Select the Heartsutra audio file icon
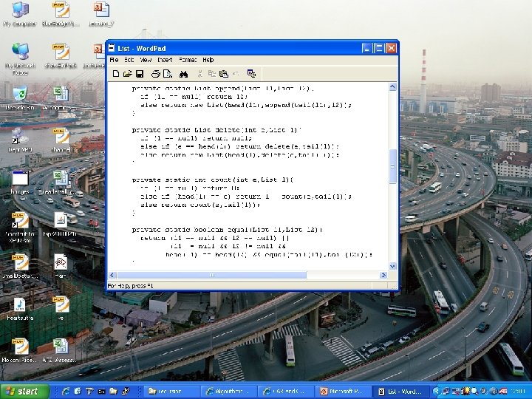The image size is (532, 399). (x=20, y=309)
